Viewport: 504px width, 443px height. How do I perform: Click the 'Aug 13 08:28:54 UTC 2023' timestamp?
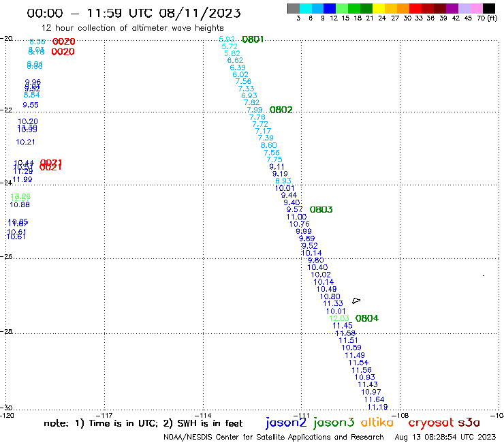[445, 438]
